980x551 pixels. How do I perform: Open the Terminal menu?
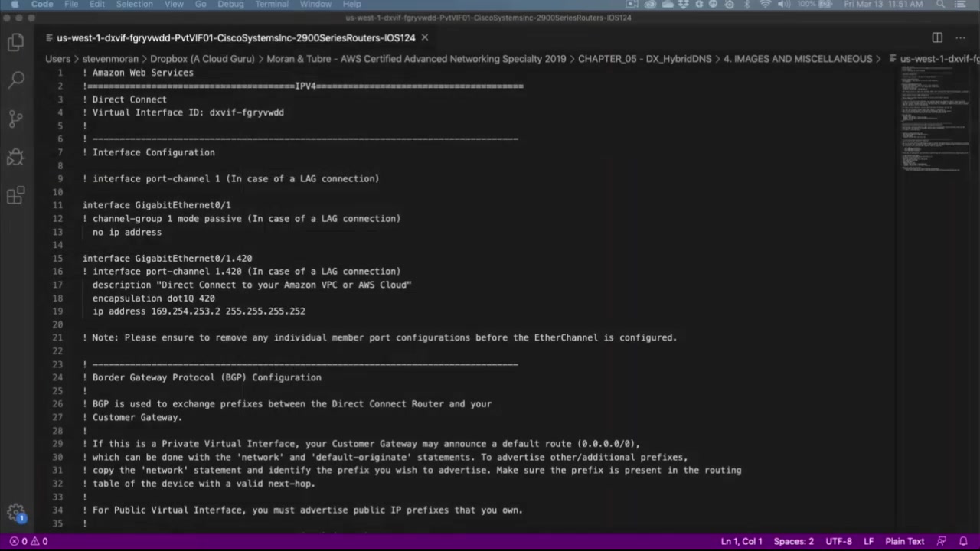(x=272, y=5)
